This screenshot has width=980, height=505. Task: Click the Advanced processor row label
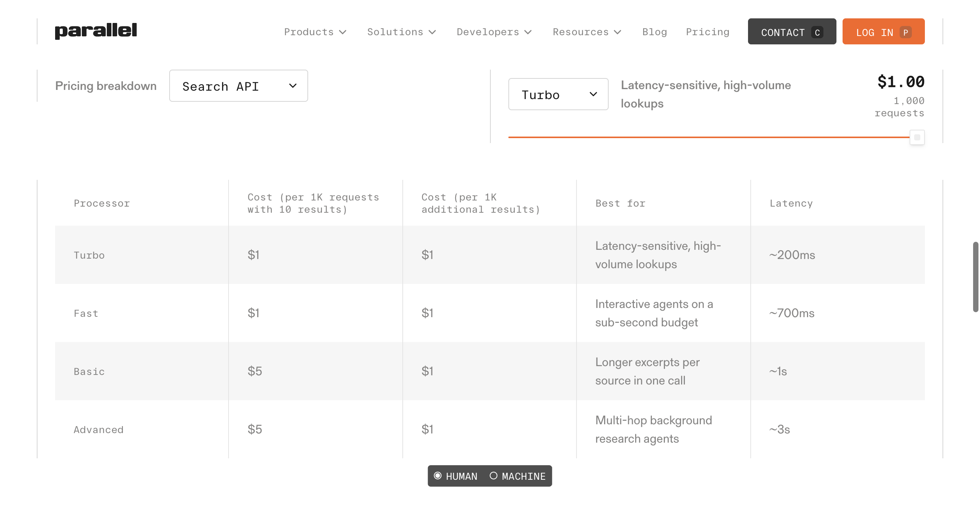pyautogui.click(x=98, y=430)
